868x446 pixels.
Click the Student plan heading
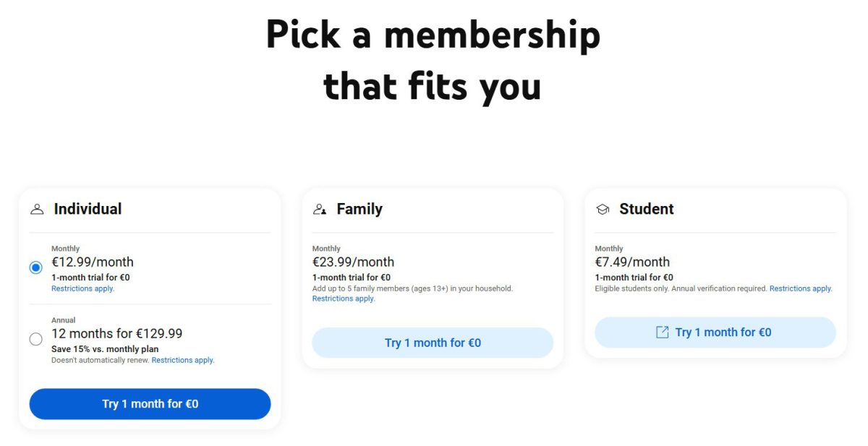(647, 209)
